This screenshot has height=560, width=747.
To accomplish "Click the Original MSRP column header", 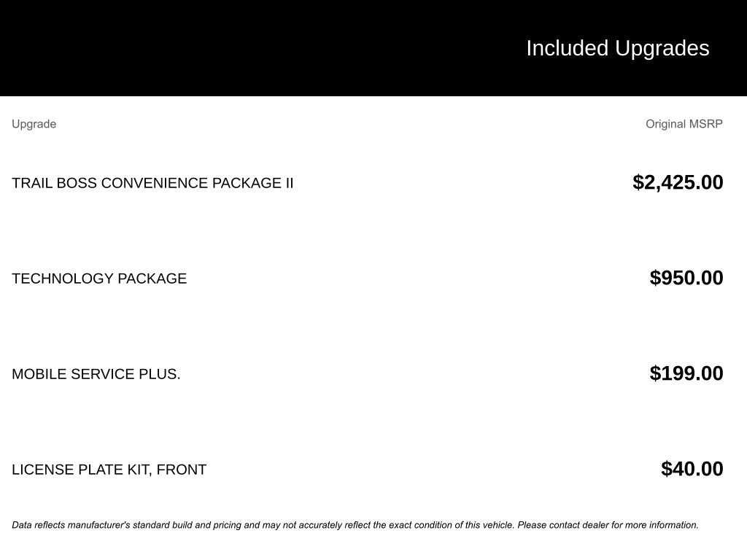I will pyautogui.click(x=684, y=124).
